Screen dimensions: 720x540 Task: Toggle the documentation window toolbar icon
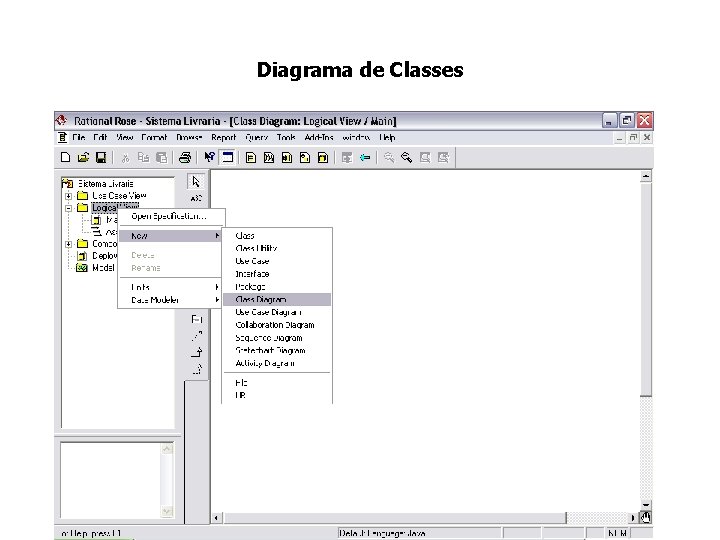click(x=227, y=158)
